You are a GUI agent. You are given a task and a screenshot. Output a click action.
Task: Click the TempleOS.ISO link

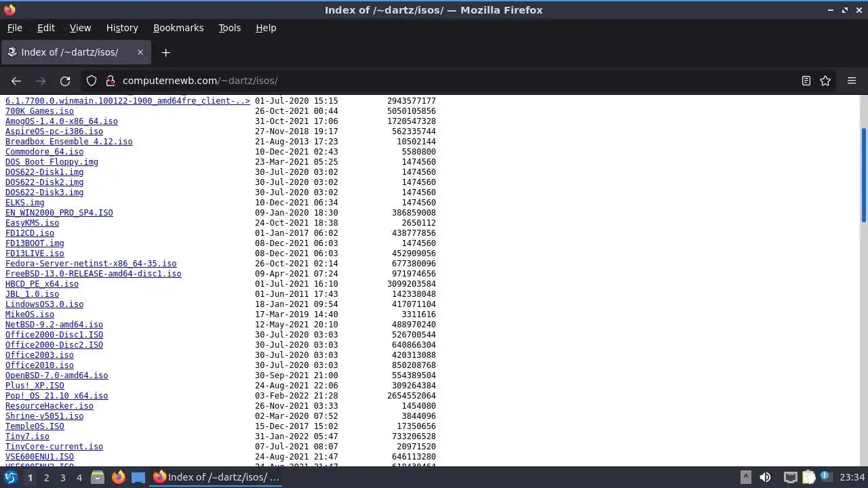coord(35,426)
